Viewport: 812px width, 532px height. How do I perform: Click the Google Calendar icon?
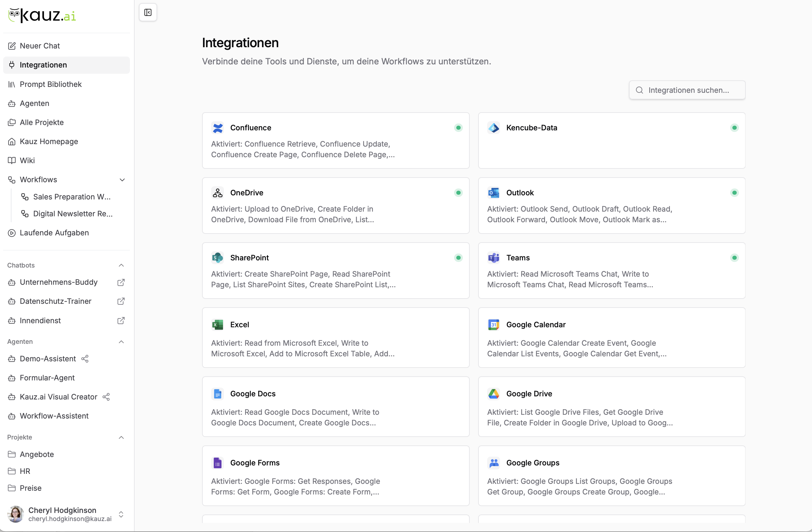click(x=494, y=325)
